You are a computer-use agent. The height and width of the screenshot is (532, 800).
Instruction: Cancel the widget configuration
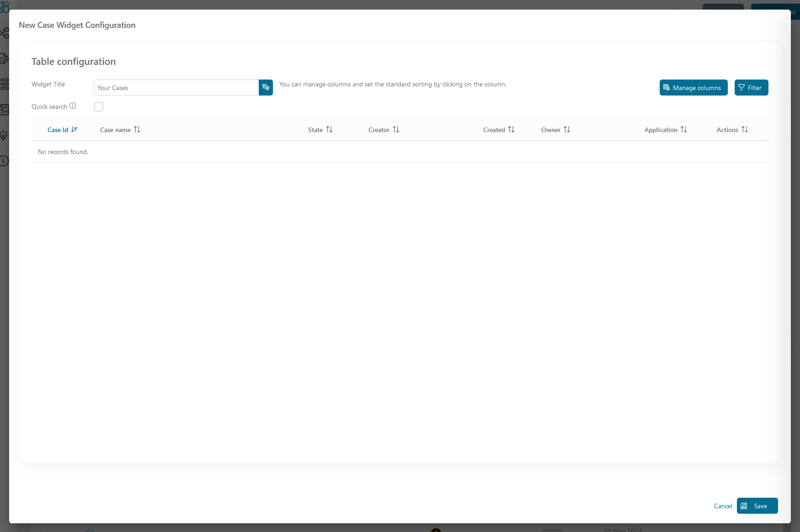(x=723, y=506)
